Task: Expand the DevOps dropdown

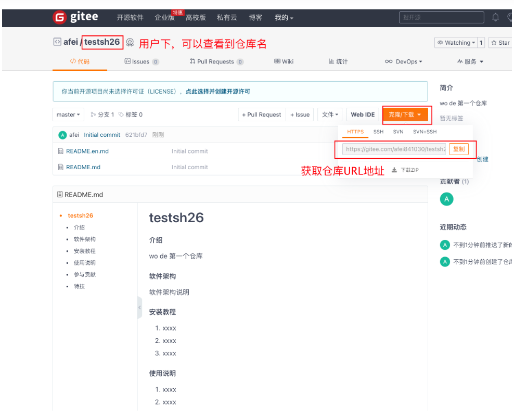Action: 404,61
